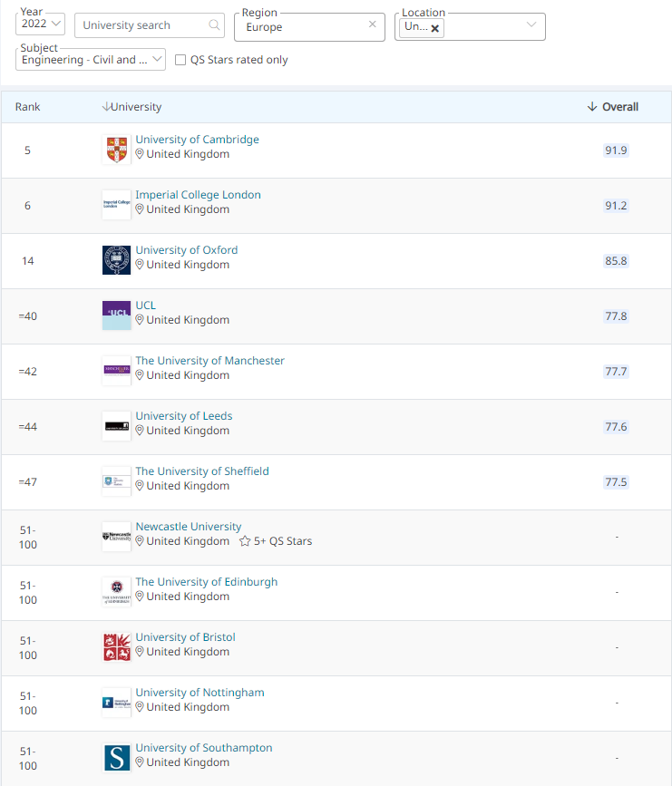The width and height of the screenshot is (672, 786).
Task: Open University of Bristol link
Action: (x=186, y=637)
